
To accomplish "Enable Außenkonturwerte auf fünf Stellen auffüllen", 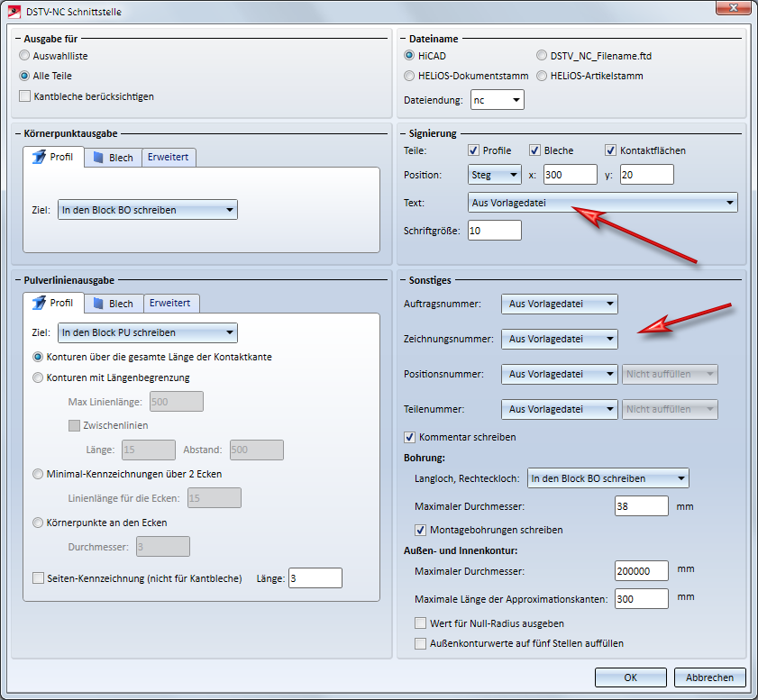I will pyautogui.click(x=421, y=643).
